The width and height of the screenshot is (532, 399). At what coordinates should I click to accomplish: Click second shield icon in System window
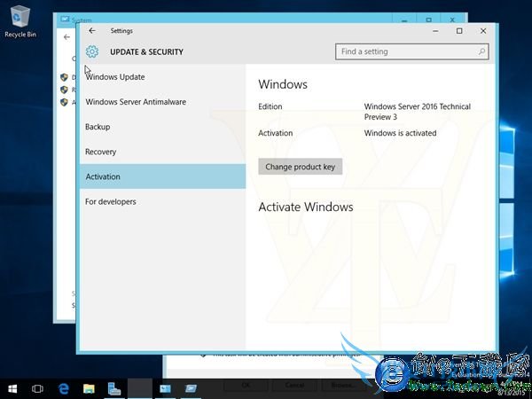[64, 90]
